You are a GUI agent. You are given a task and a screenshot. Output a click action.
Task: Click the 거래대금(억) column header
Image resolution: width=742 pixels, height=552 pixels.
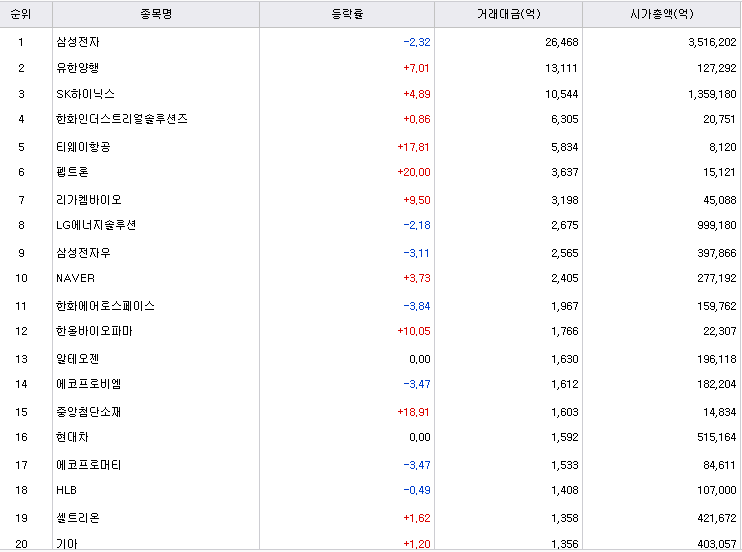[x=508, y=14]
